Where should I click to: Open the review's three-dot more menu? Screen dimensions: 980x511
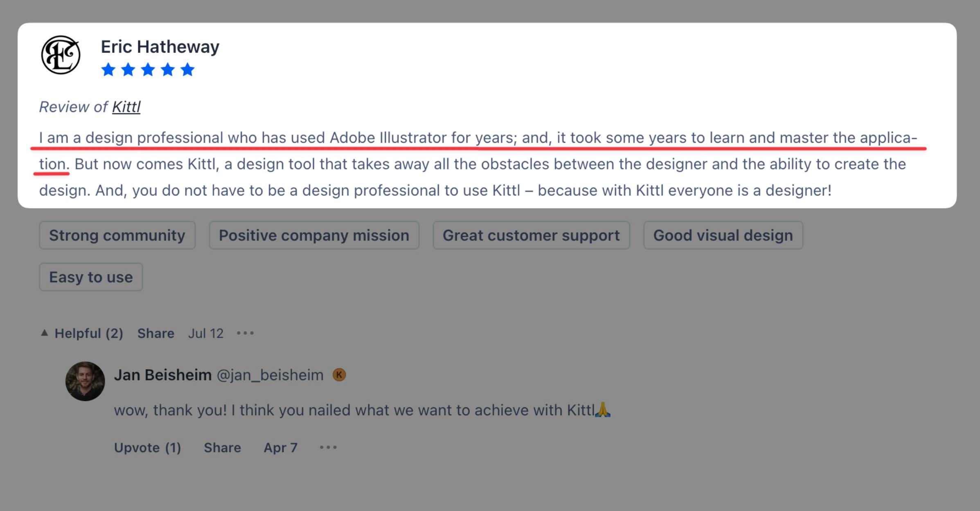[x=245, y=333]
